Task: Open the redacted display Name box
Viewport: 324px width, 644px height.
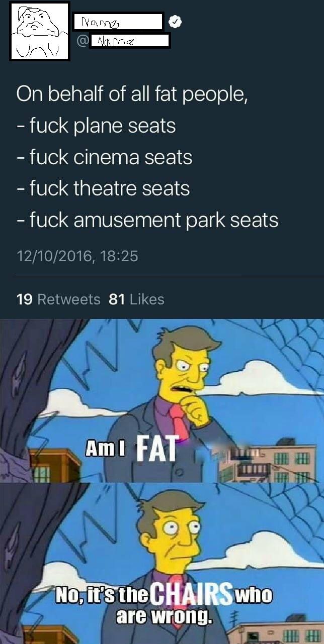Action: (119, 22)
